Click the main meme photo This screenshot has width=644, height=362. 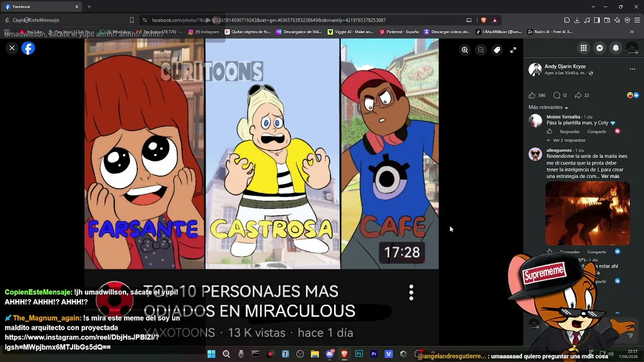262,192
